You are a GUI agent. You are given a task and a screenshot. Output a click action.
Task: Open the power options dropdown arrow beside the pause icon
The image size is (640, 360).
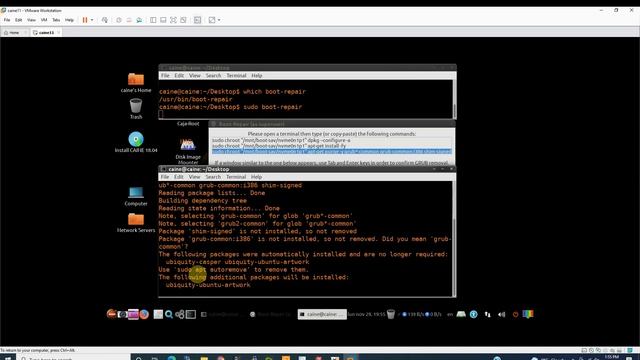pos(92,20)
